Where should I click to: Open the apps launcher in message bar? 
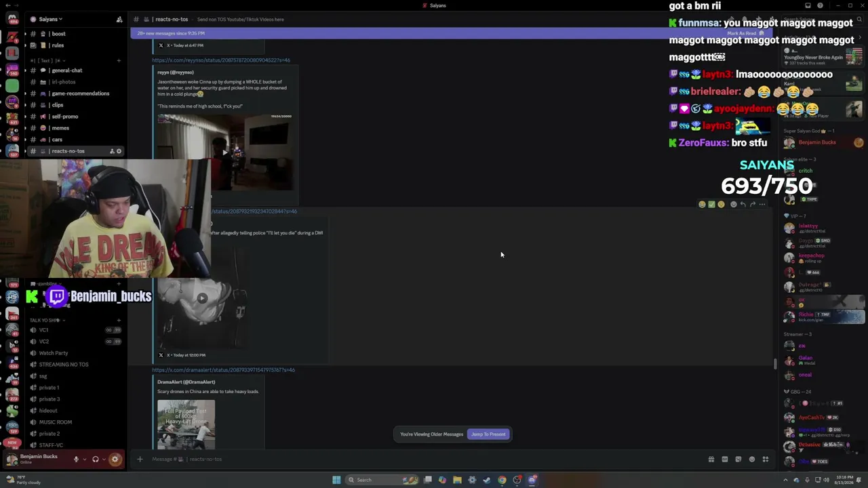(x=766, y=460)
